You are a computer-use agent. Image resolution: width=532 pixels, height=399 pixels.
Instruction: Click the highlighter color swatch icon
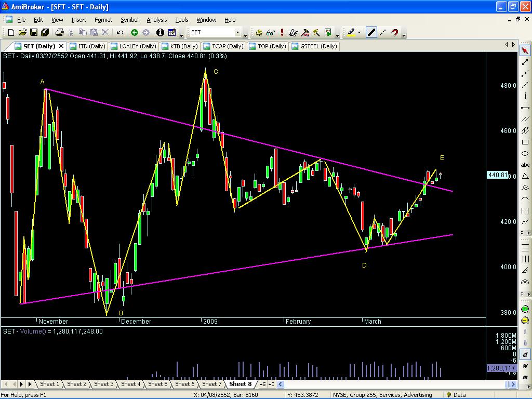click(x=351, y=33)
